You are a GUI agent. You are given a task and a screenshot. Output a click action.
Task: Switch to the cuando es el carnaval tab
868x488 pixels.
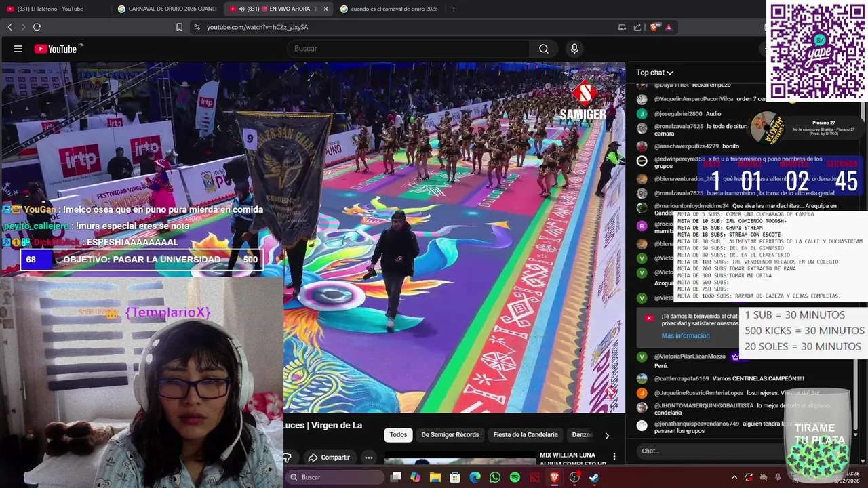coord(390,9)
